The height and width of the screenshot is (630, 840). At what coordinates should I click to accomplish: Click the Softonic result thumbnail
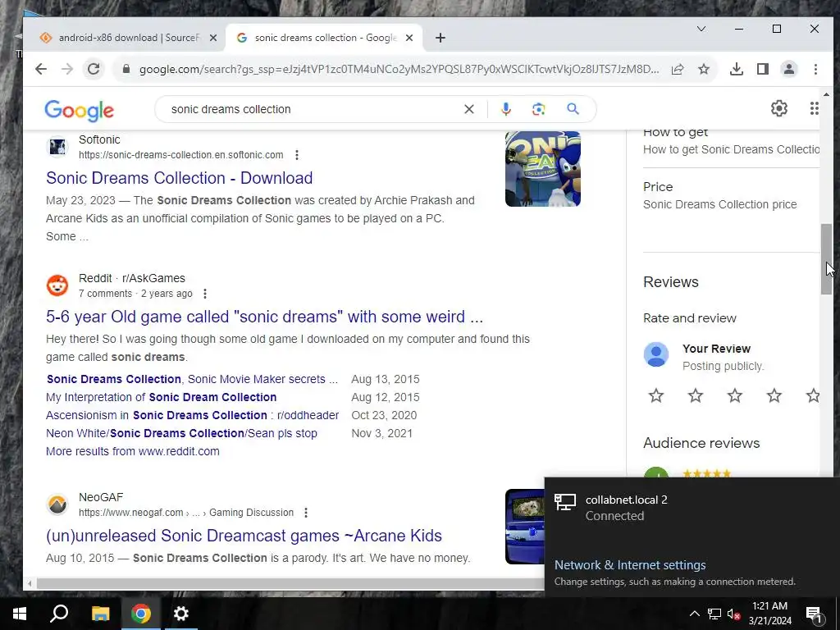coord(543,169)
